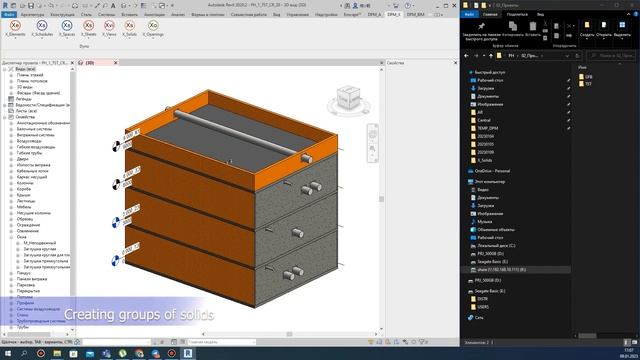This screenshot has width=640, height=360.
Task: Select OneDrive - Personal in Explorer
Action: click(492, 171)
